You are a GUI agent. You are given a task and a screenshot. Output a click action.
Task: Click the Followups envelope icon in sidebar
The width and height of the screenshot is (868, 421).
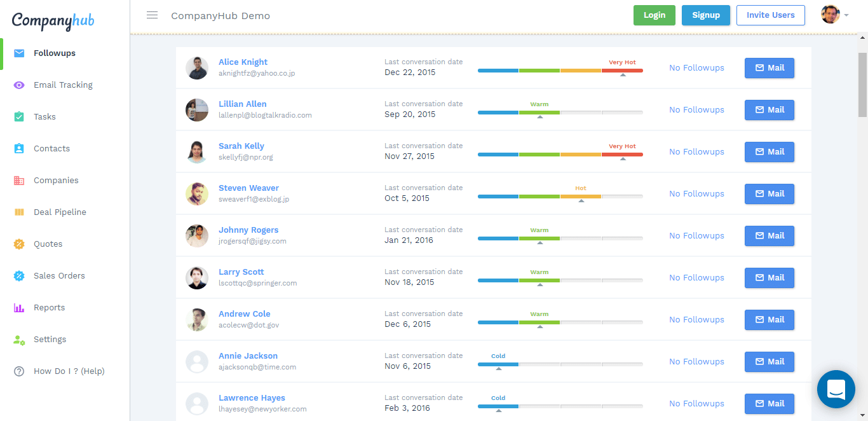point(19,53)
